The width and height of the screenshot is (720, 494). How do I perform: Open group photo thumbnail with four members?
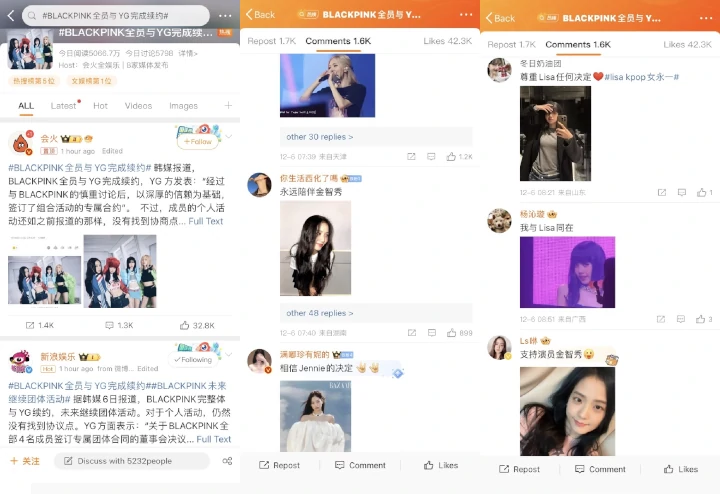pyautogui.click(x=120, y=271)
